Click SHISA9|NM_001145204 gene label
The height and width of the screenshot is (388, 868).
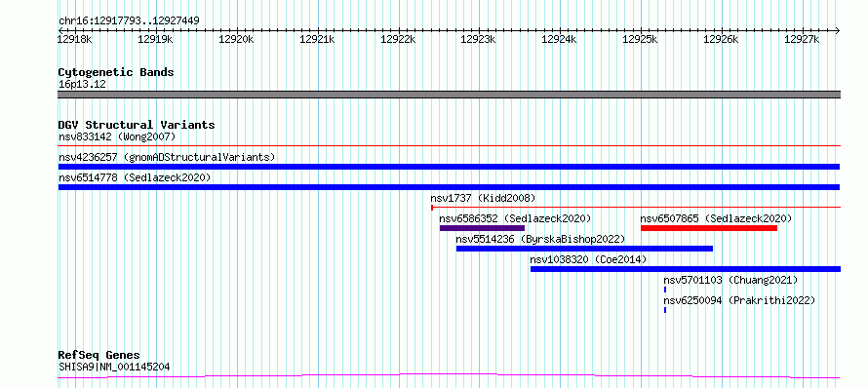pos(114,367)
